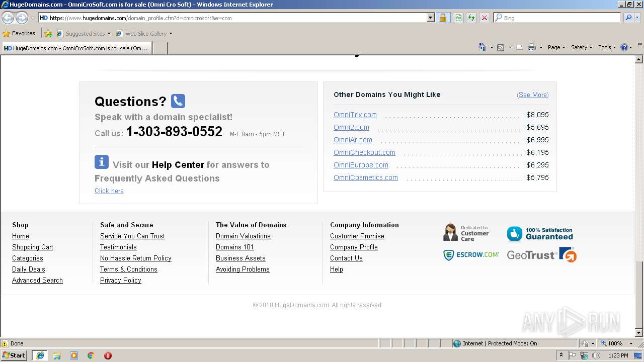This screenshot has height=362, width=644.
Task: Click the blue info icon near Help Center
Action: pos(102,162)
